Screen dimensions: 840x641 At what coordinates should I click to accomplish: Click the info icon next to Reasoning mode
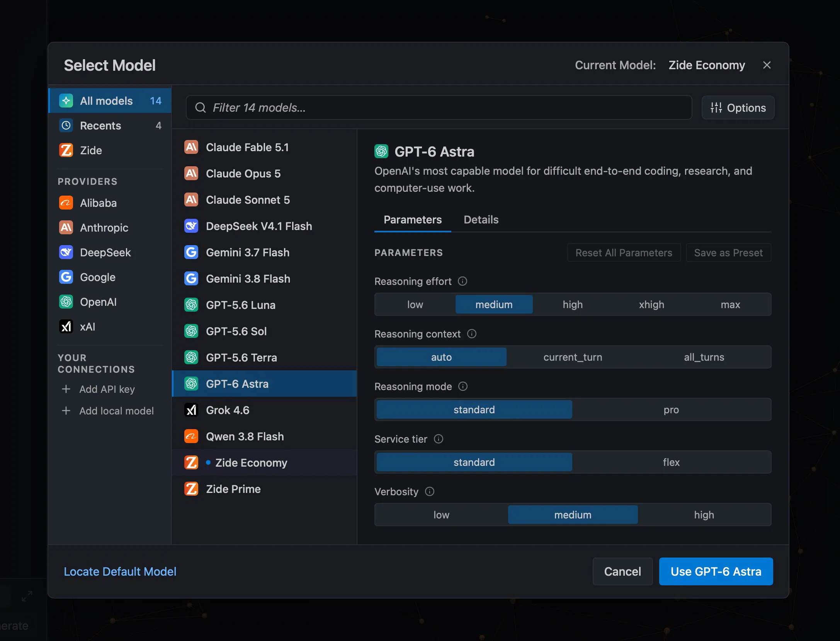pos(463,386)
